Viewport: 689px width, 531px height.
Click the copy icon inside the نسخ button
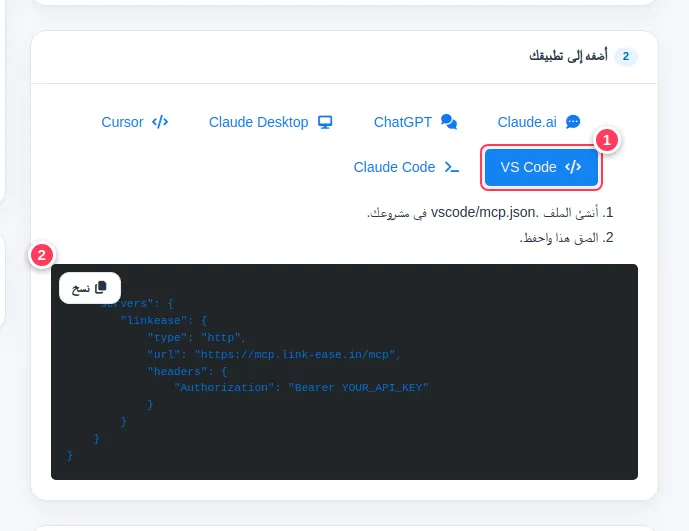pyautogui.click(x=101, y=287)
